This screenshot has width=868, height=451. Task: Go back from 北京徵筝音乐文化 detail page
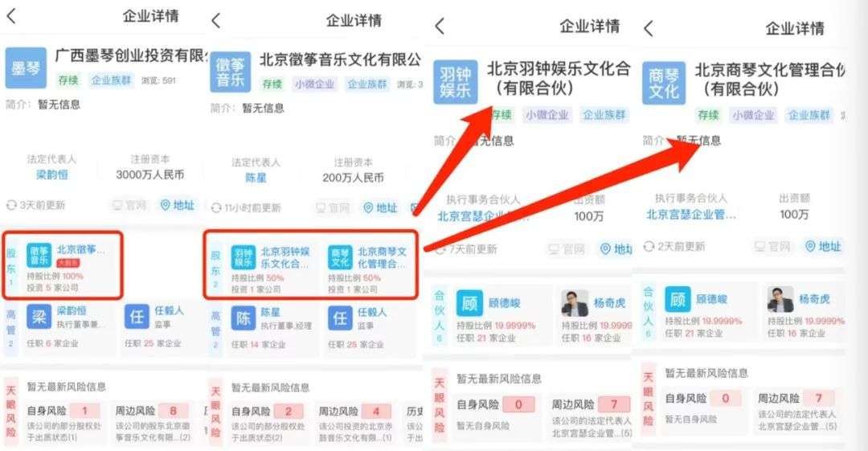coord(216,21)
